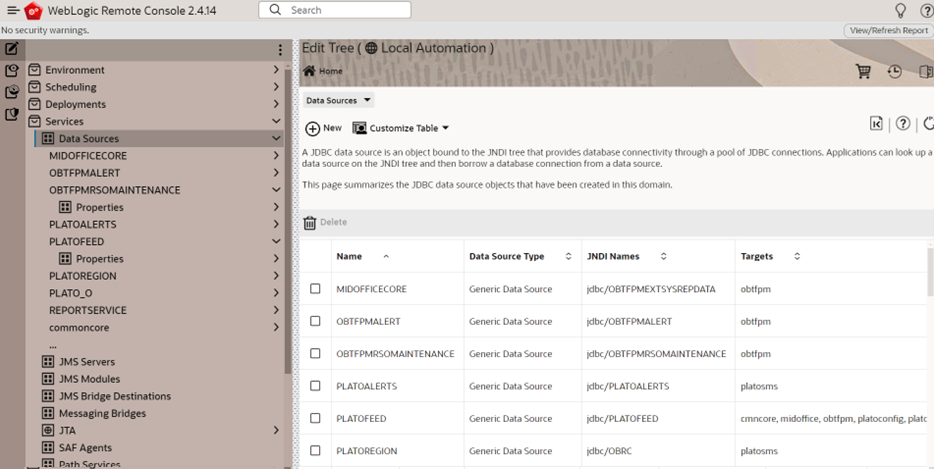Click the New data source button
The image size is (936, 469).
tap(324, 128)
